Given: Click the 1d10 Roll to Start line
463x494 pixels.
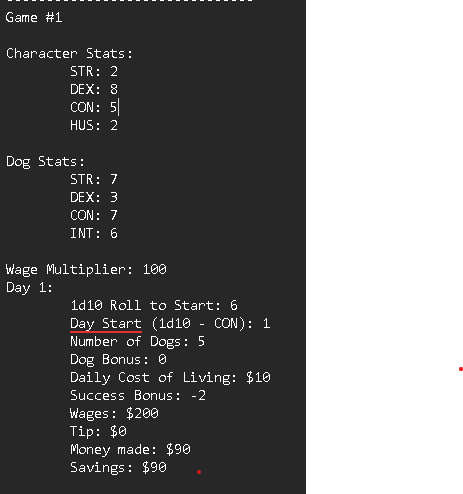Looking at the screenshot, I should click(154, 305).
